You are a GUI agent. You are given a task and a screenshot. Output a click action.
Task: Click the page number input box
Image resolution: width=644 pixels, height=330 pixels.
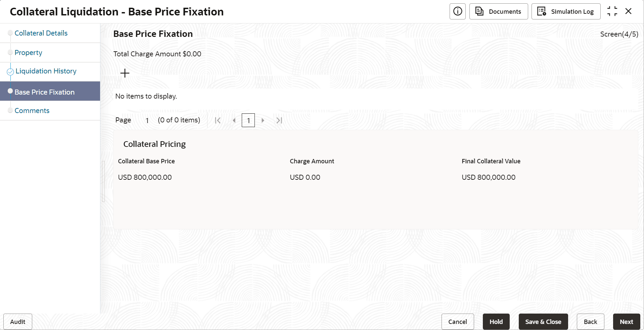point(248,120)
